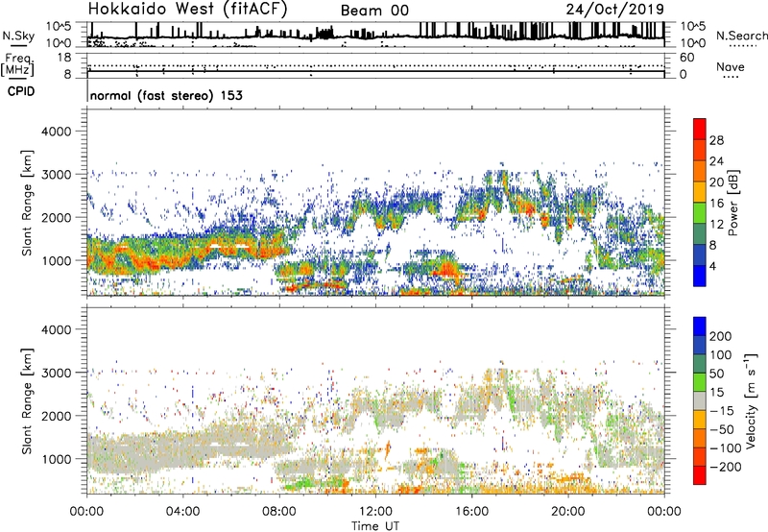Image resolution: width=768 pixels, height=532 pixels.
Task: Click the solid line sample under 'N.Sky'
Action: click(x=18, y=45)
